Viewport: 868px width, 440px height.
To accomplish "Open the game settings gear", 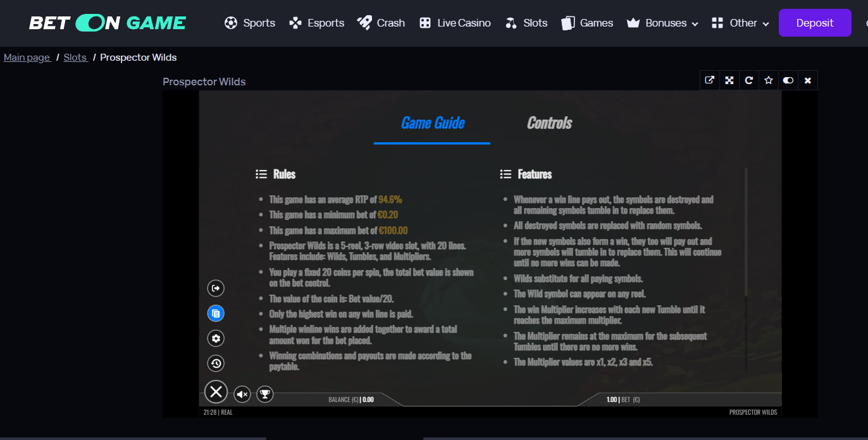I will pyautogui.click(x=216, y=338).
